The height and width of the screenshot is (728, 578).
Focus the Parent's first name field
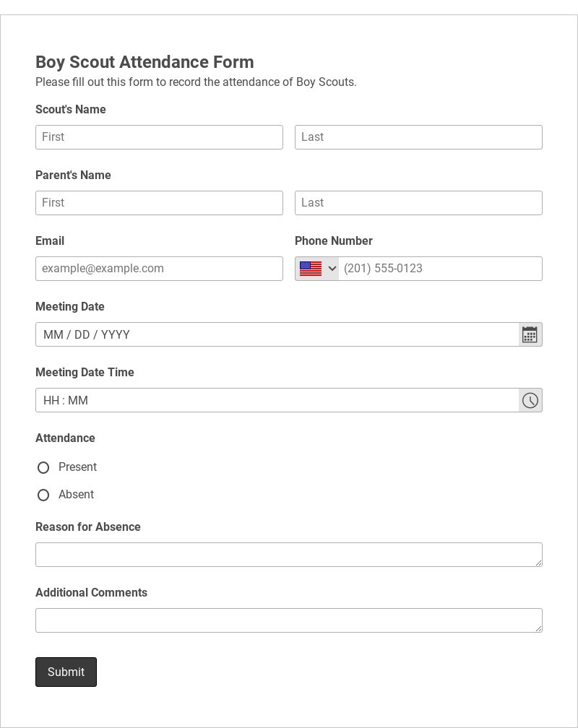tap(159, 203)
